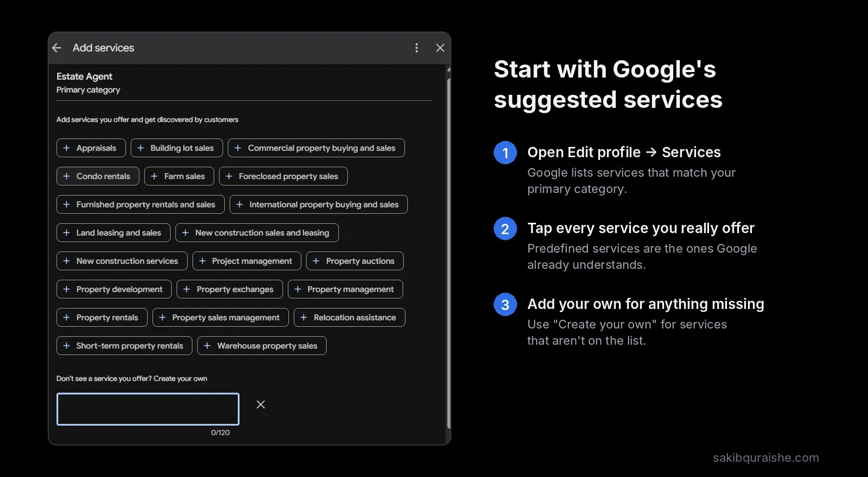Add Land leasing and sales
The height and width of the screenshot is (477, 868).
click(113, 233)
